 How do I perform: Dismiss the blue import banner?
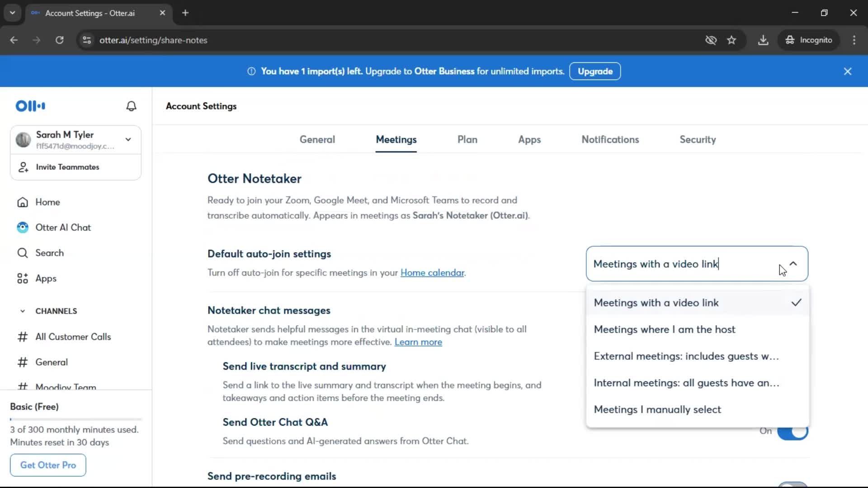848,71
